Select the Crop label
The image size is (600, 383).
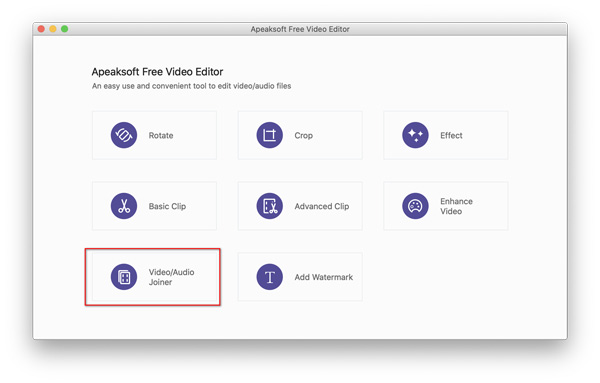pyautogui.click(x=303, y=135)
